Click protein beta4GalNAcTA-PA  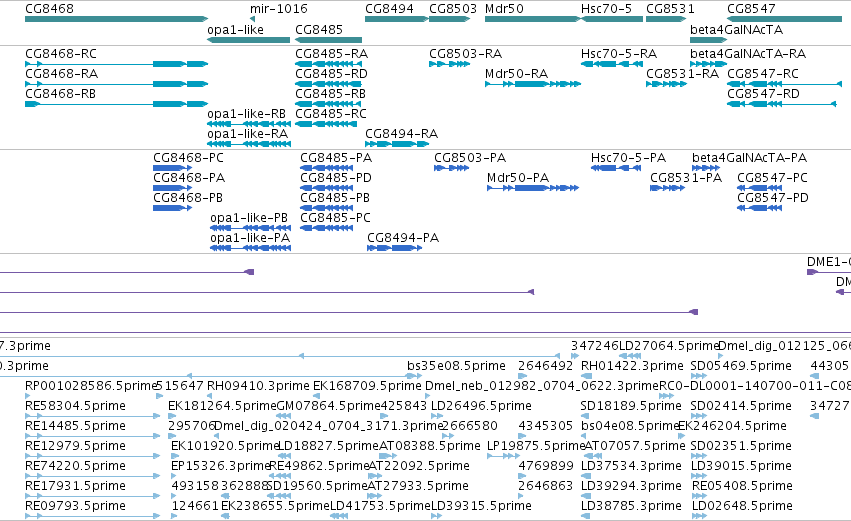point(706,168)
